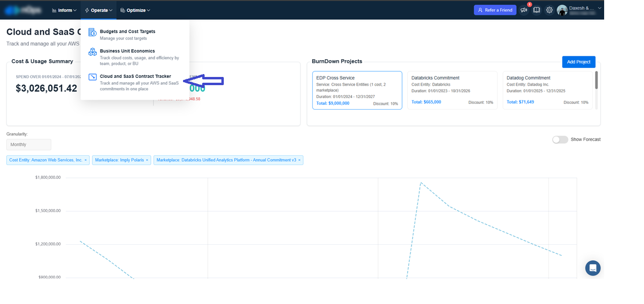Image resolution: width=644 pixels, height=304 pixels.
Task: Collapse the Operate dropdown menu
Action: [98, 10]
